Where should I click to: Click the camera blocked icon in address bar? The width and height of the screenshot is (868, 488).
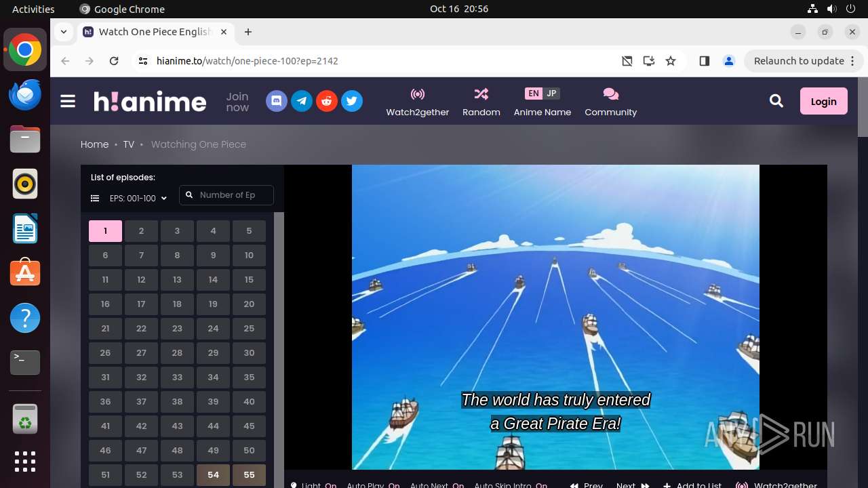[x=627, y=61]
